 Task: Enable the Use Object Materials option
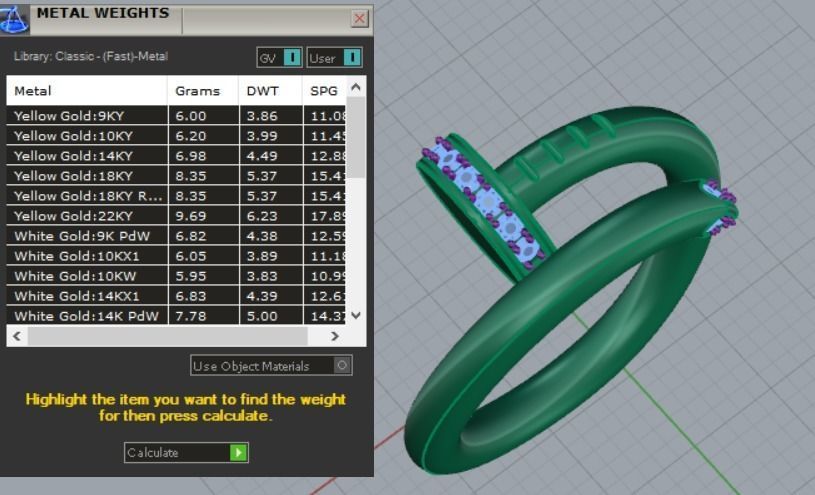[x=271, y=366]
